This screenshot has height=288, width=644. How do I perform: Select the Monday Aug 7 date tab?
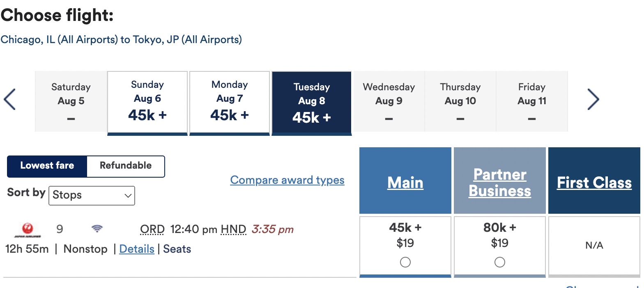click(230, 102)
